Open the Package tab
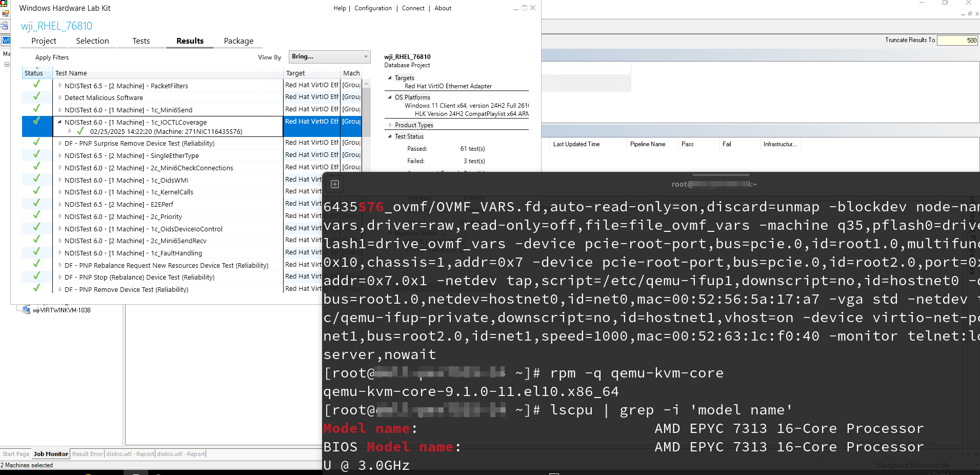 (x=238, y=41)
